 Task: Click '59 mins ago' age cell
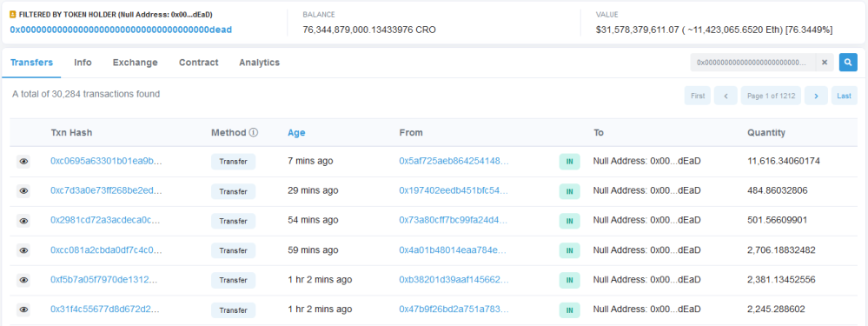pyautogui.click(x=313, y=250)
